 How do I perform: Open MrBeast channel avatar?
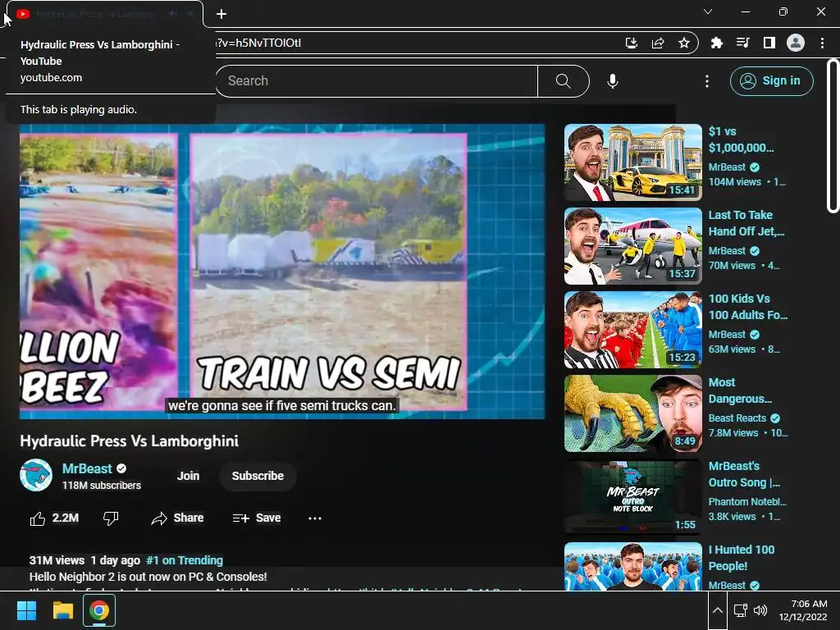pos(36,475)
